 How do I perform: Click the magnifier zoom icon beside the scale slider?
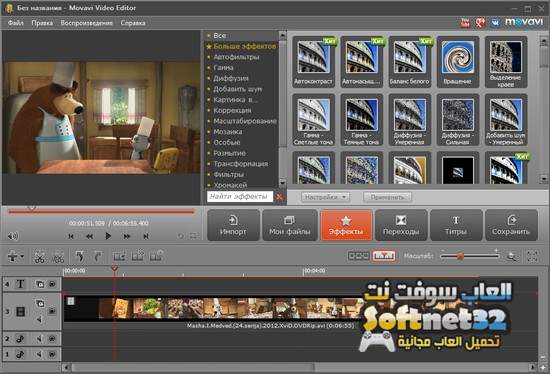pos(512,256)
